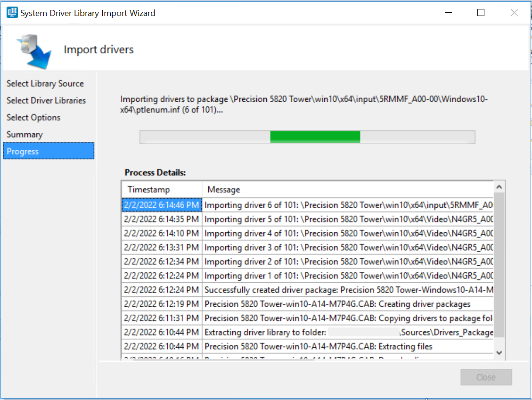The image size is (532, 400).
Task: Click the Message column header
Action: click(223, 189)
